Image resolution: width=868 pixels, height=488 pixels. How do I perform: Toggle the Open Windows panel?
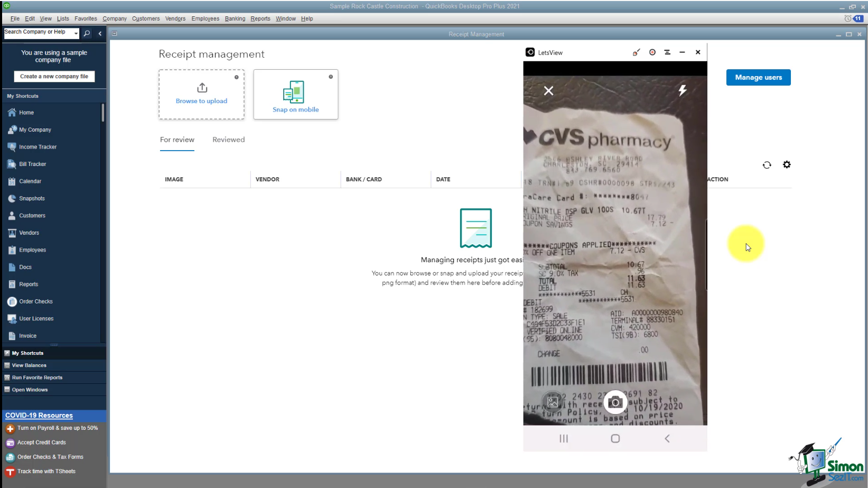click(x=29, y=390)
